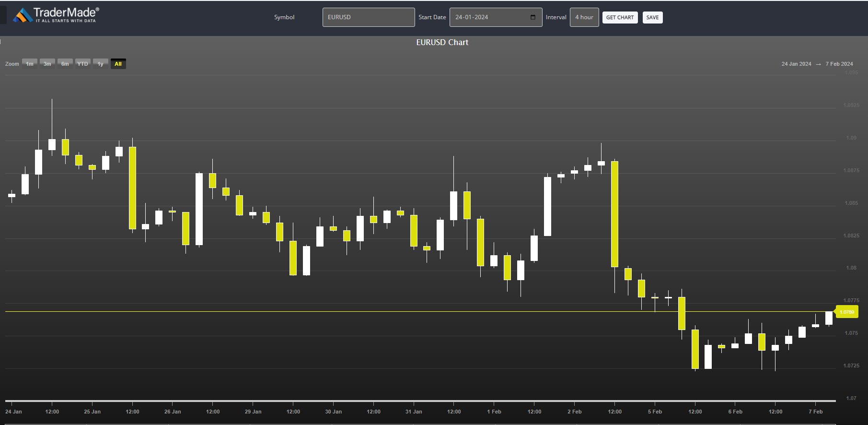Click the 25 Jan time axis label

[x=93, y=412]
